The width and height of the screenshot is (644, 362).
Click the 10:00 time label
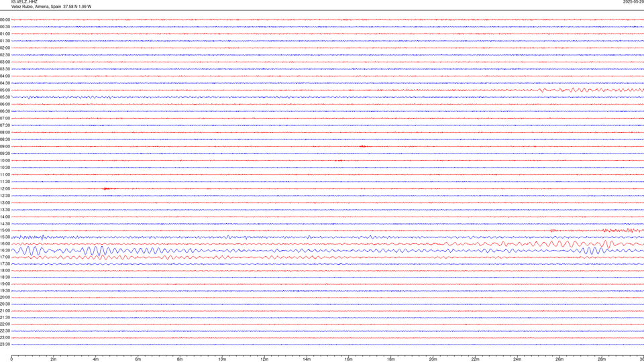5,160
